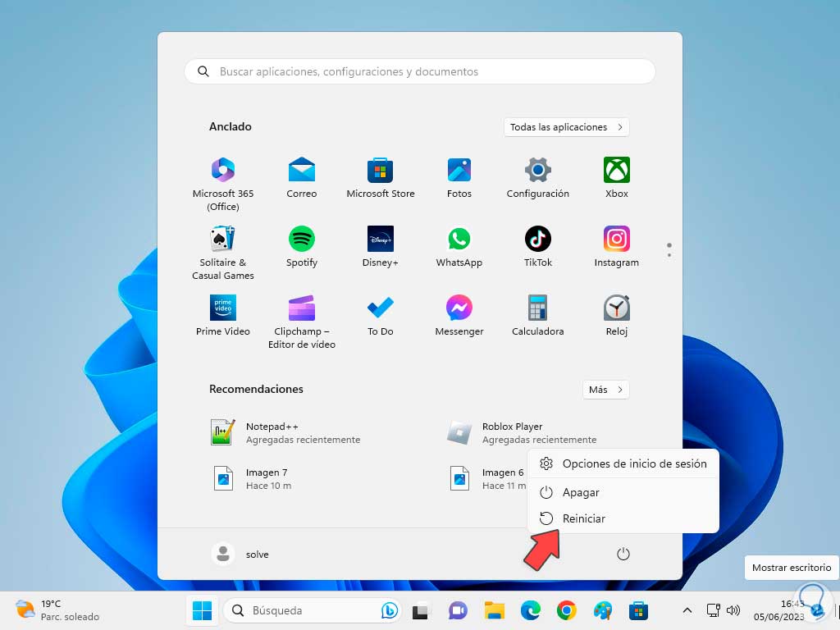Click the network icon in system tray
Viewport: 840px width, 630px height.
713,610
